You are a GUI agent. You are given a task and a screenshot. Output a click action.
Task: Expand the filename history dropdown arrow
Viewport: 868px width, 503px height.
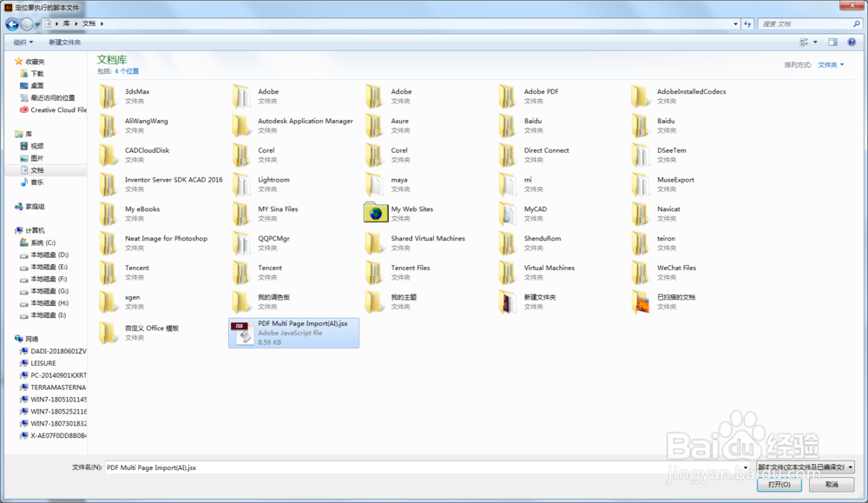pos(746,467)
